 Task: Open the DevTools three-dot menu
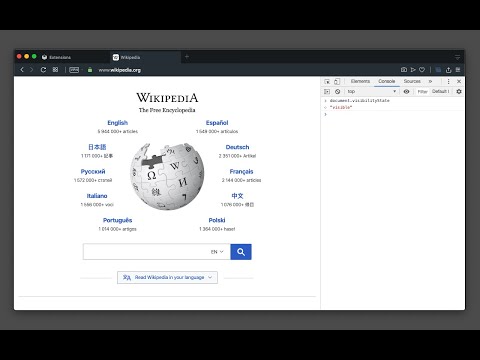pos(448,81)
